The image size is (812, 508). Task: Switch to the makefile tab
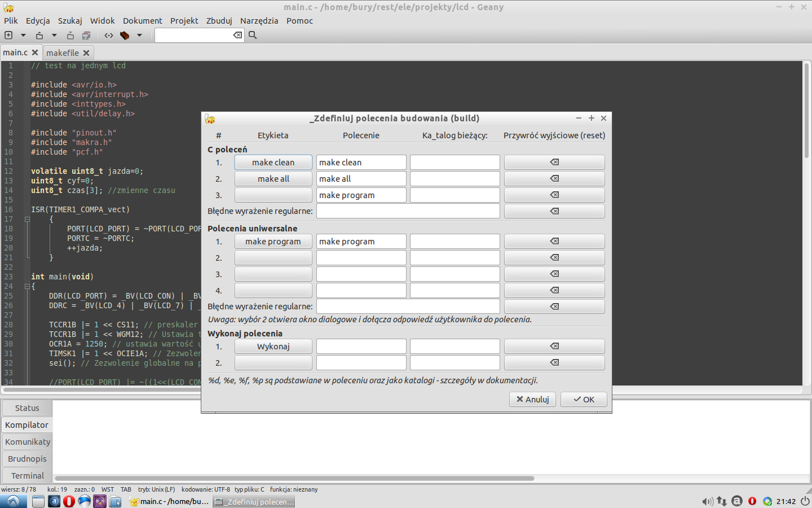[x=63, y=52]
